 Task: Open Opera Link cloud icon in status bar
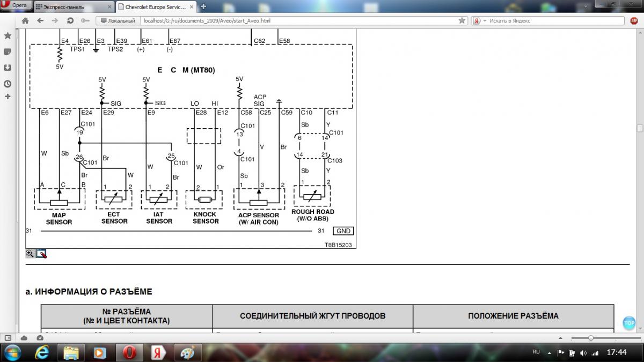24,337
